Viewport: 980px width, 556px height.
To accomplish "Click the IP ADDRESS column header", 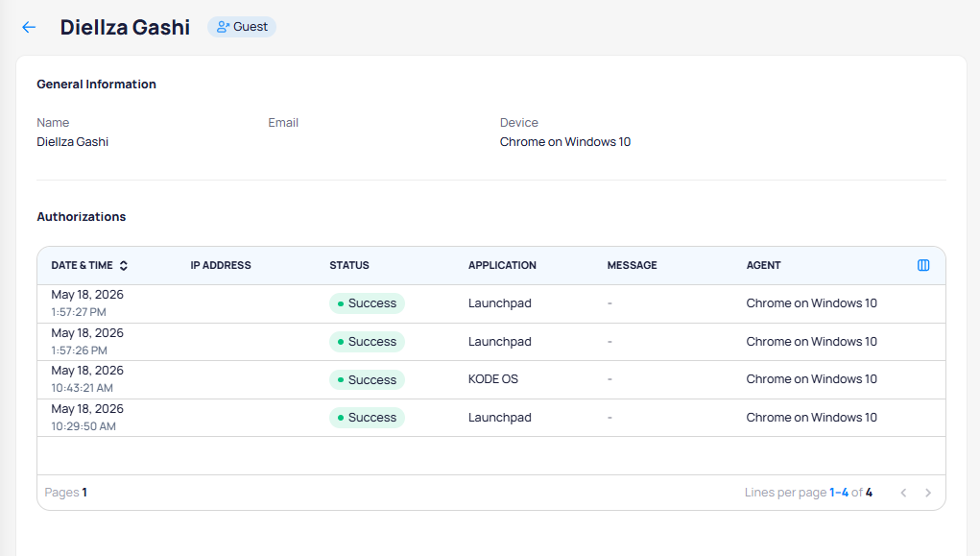I will pos(221,265).
